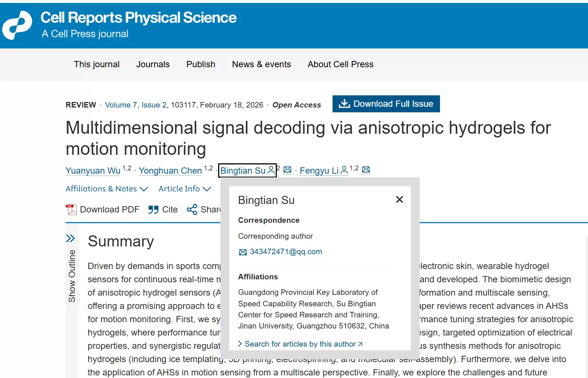Click the email envelope icon after Bingtian Su
Image resolution: width=588 pixels, height=378 pixels.
pos(287,170)
